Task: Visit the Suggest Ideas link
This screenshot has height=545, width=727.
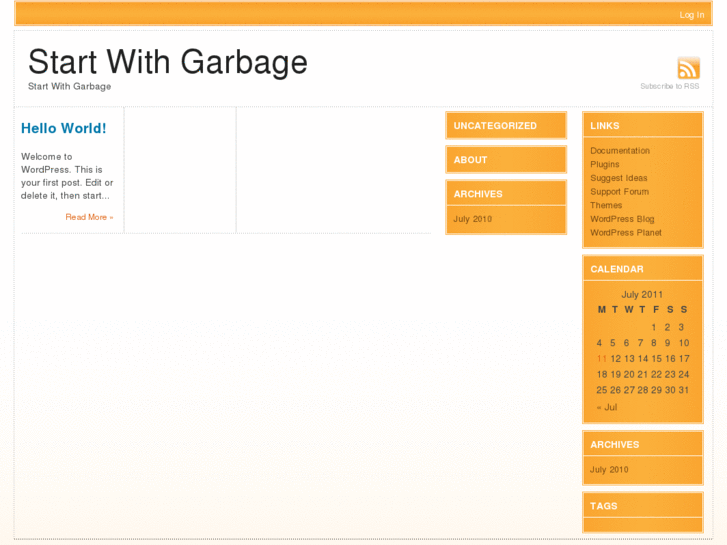Action: point(619,178)
